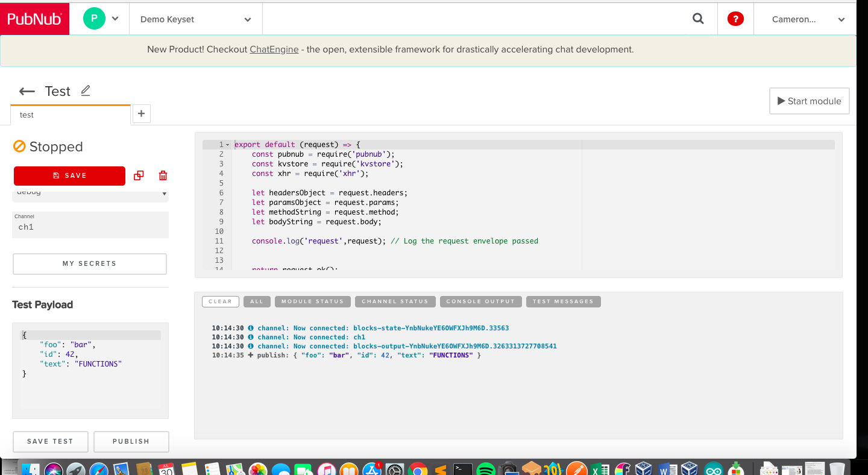Expand the Demo Keyset dropdown
868x475 pixels.
click(x=196, y=19)
